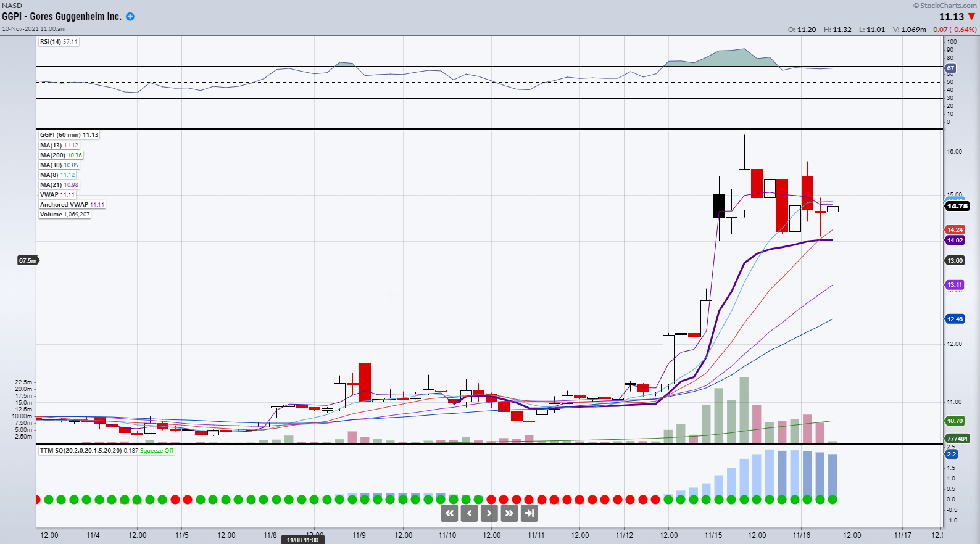Click the blue 12.46 price axis tag
Image resolution: width=980 pixels, height=544 pixels.
point(955,319)
